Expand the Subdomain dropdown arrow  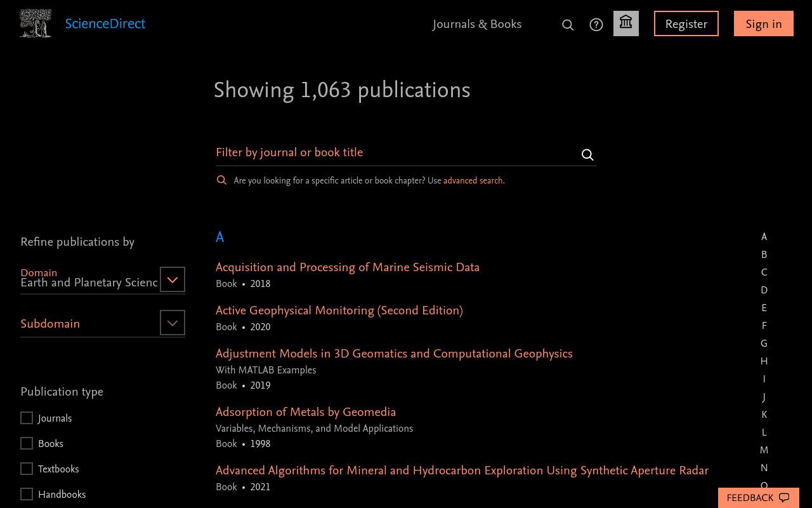point(173,323)
